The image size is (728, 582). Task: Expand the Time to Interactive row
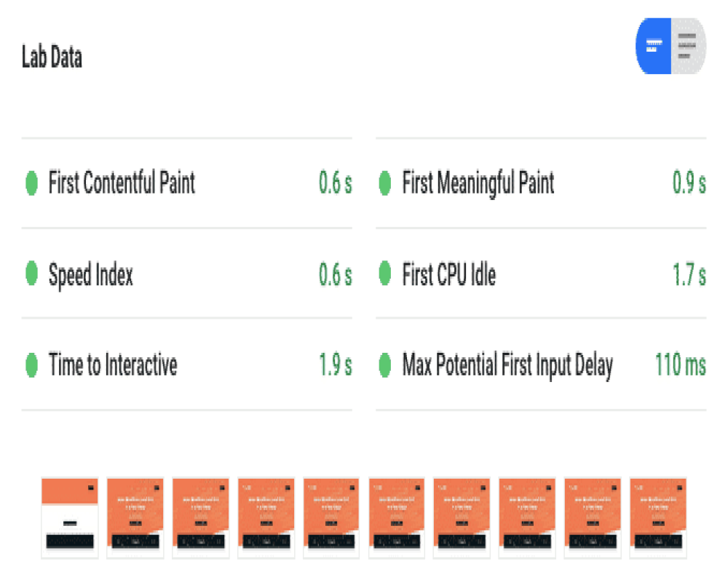pos(186,364)
